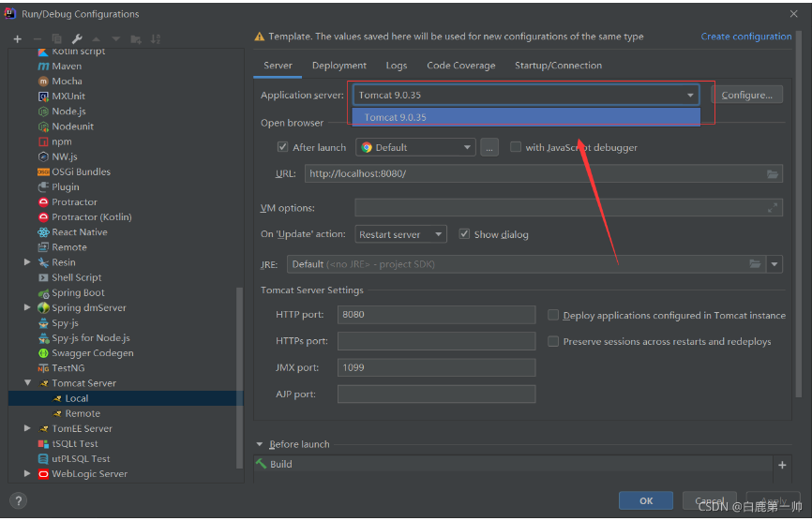812x521 pixels.
Task: Open the Startup/Connection tab
Action: (x=558, y=66)
